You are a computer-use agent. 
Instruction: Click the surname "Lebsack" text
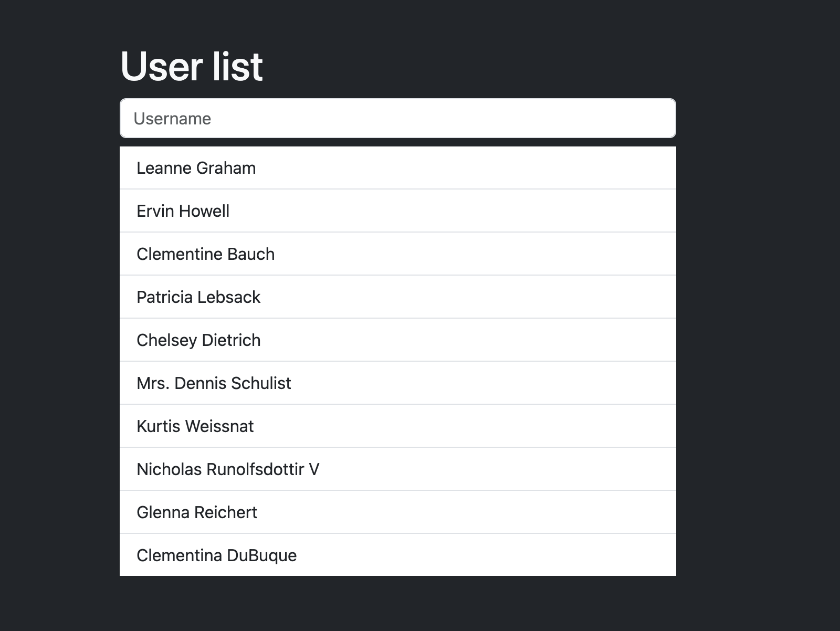229,298
